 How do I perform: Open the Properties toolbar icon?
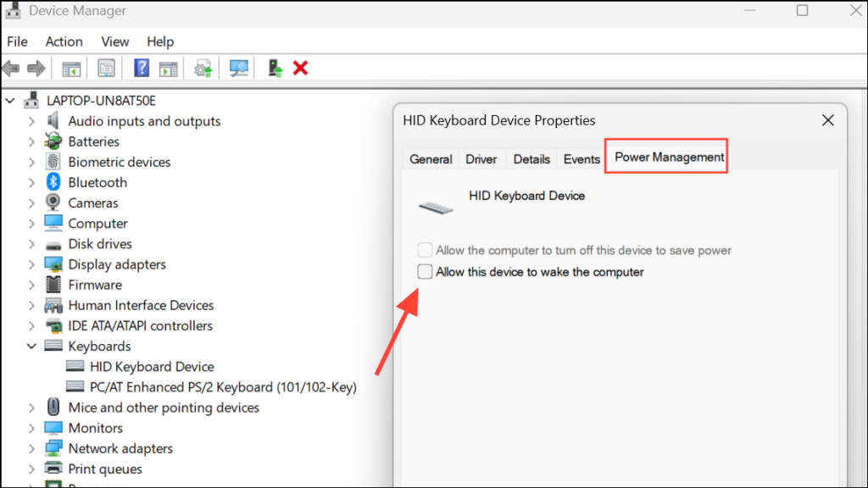(106, 69)
